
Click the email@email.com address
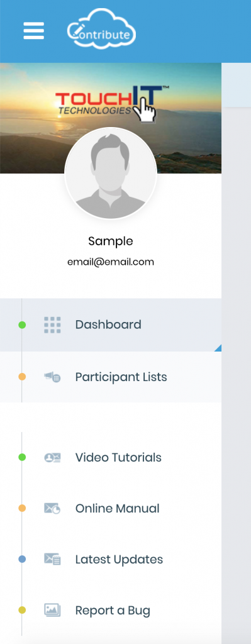(111, 262)
